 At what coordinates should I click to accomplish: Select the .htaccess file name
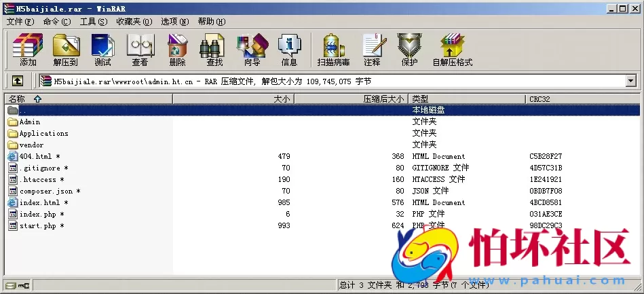coord(42,179)
